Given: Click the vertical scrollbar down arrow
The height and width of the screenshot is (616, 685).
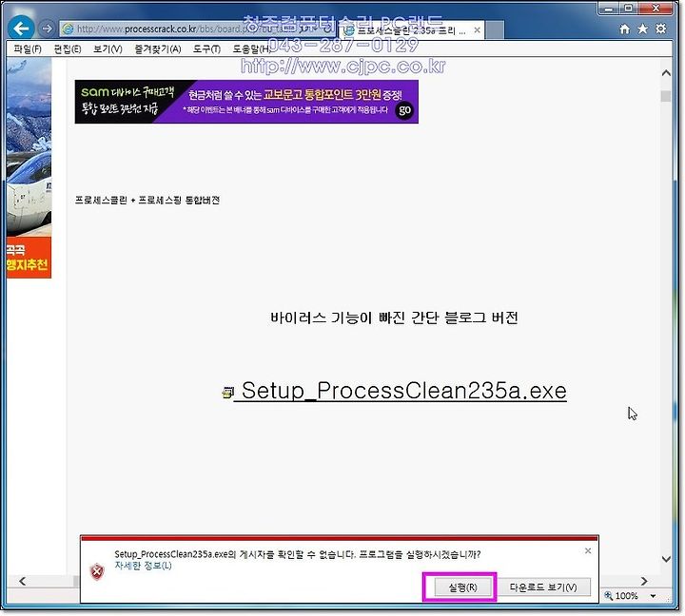Looking at the screenshot, I should tap(666, 559).
